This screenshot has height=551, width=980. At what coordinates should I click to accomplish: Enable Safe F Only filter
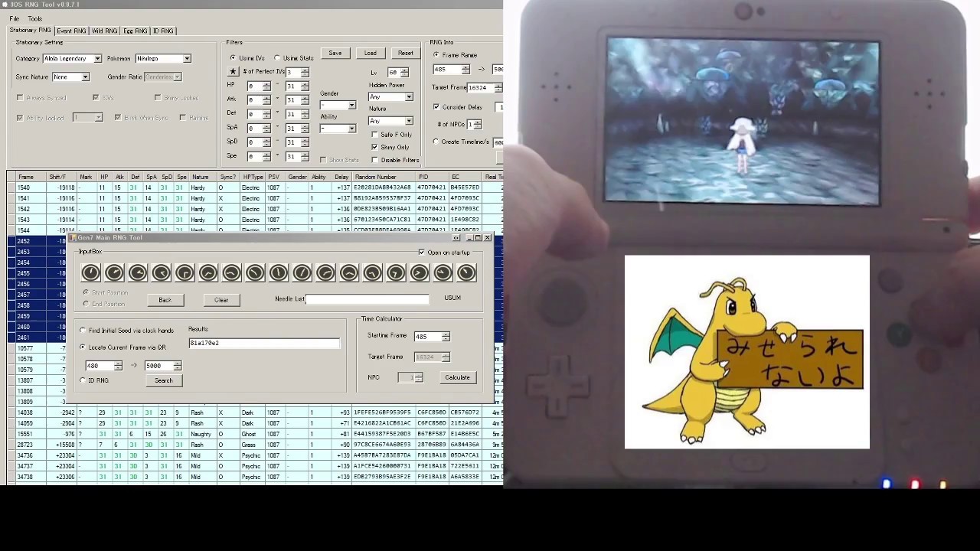391,135
